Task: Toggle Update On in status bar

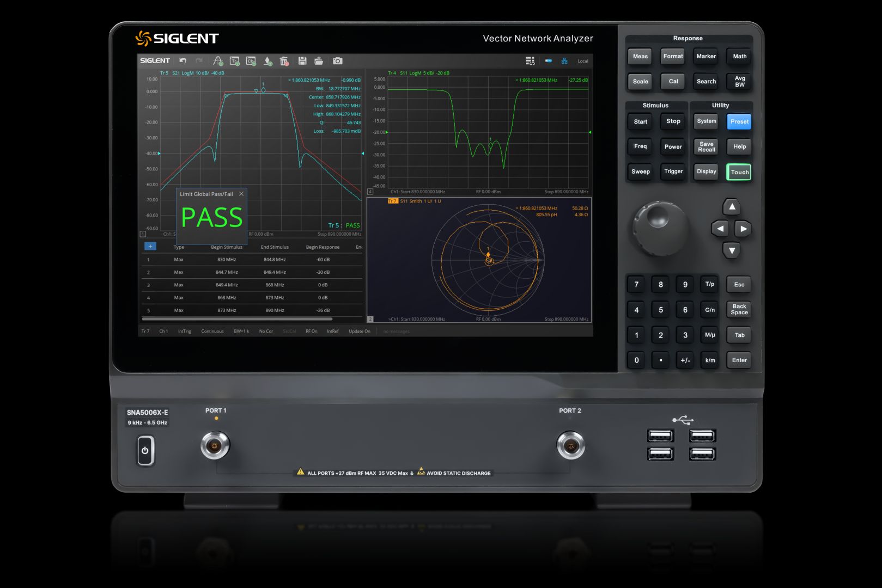Action: [x=359, y=331]
